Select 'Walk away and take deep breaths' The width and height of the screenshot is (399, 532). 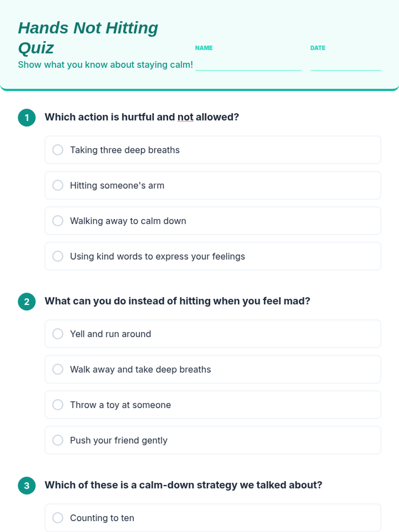213,369
